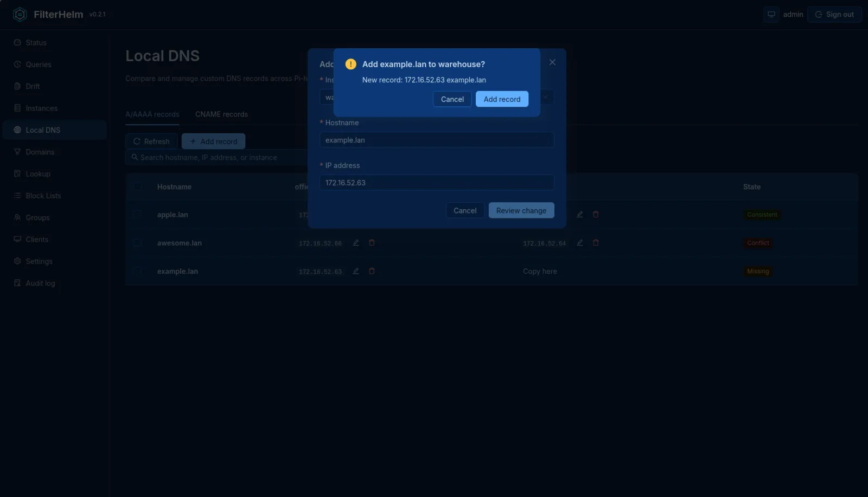Screen dimensions: 868x497
Task: Open the Settings page
Action: pyautogui.click(x=54, y=261)
